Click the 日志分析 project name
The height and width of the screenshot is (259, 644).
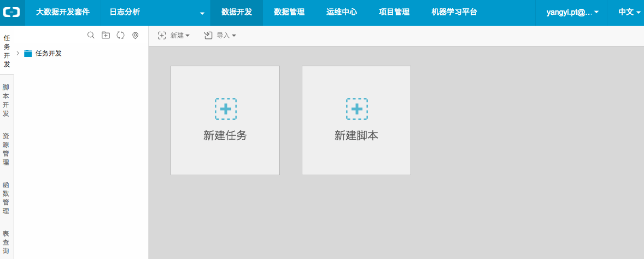125,13
